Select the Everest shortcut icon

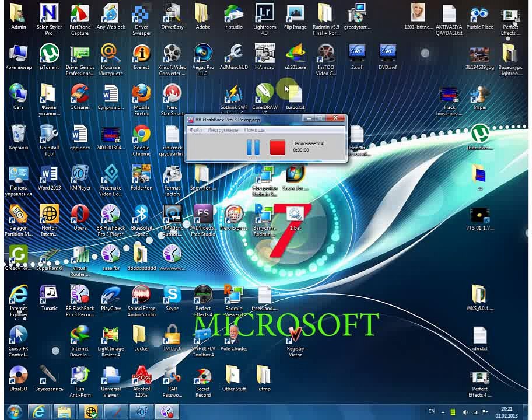click(x=142, y=57)
